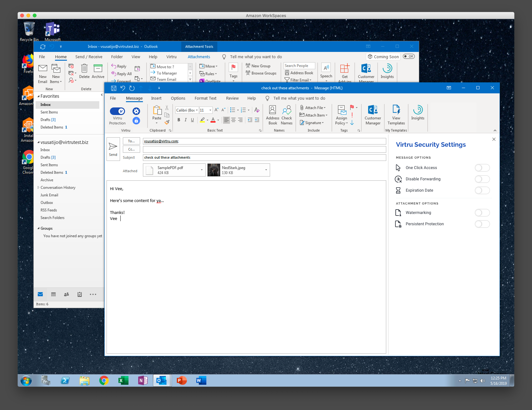Viewport: 532px width, 410px height.
Task: Turn on Watermarking toggle
Action: click(482, 213)
